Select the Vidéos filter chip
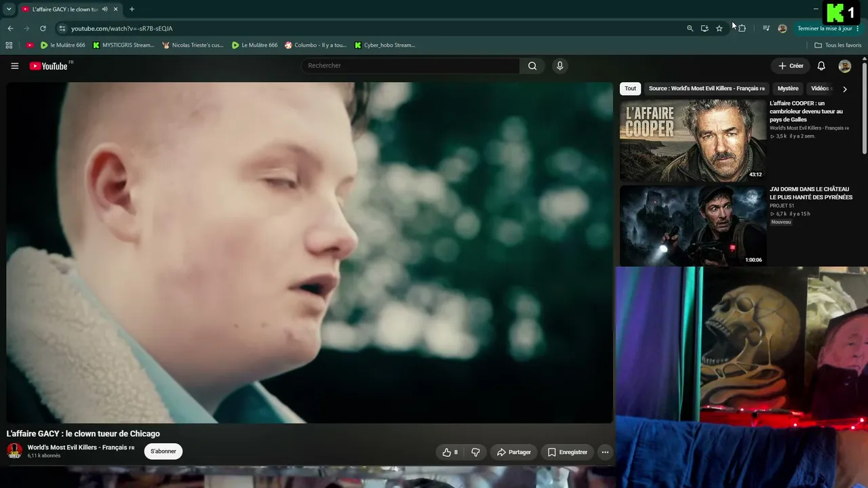 coord(821,89)
